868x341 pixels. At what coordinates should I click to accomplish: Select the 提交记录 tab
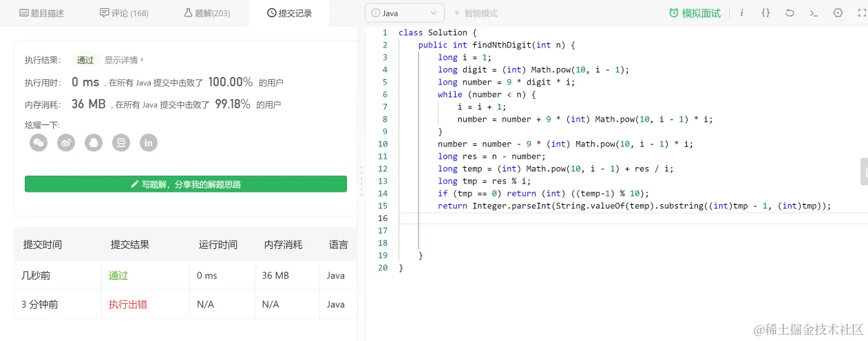289,13
